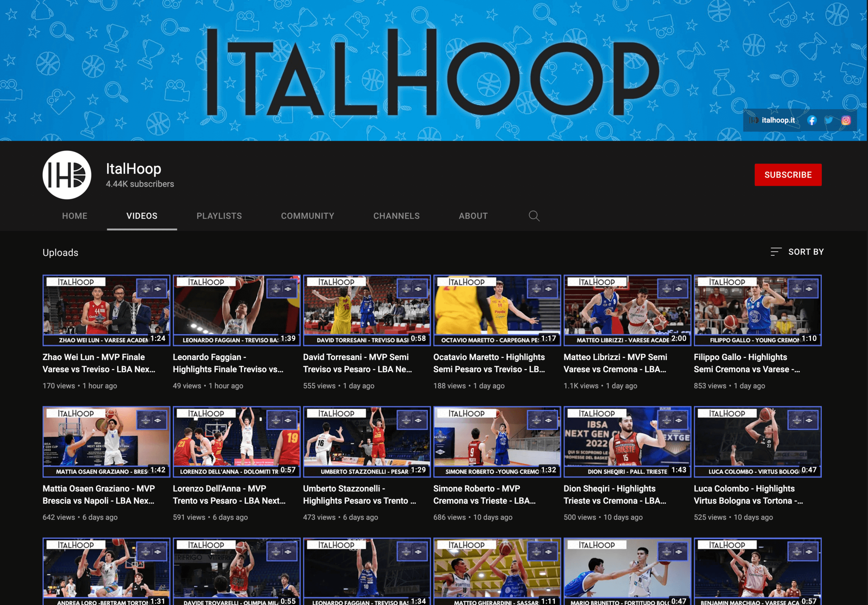This screenshot has width=868, height=605.
Task: Click the title 'Luca Colombo - Highlights'
Action: 748,495
